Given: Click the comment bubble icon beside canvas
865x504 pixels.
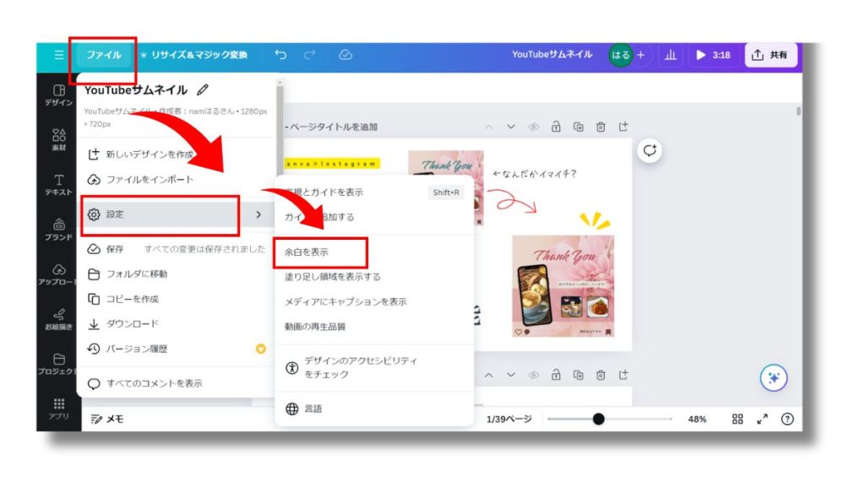Looking at the screenshot, I should tap(650, 150).
